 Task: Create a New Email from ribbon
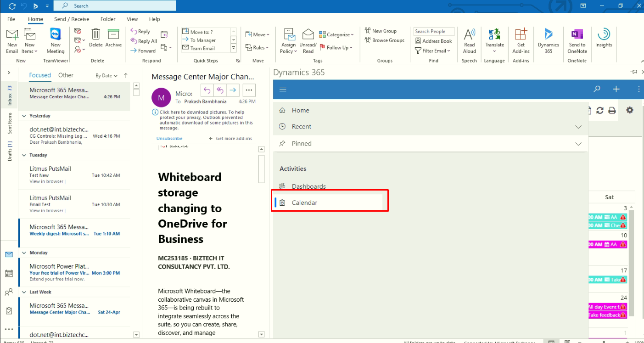(12, 41)
